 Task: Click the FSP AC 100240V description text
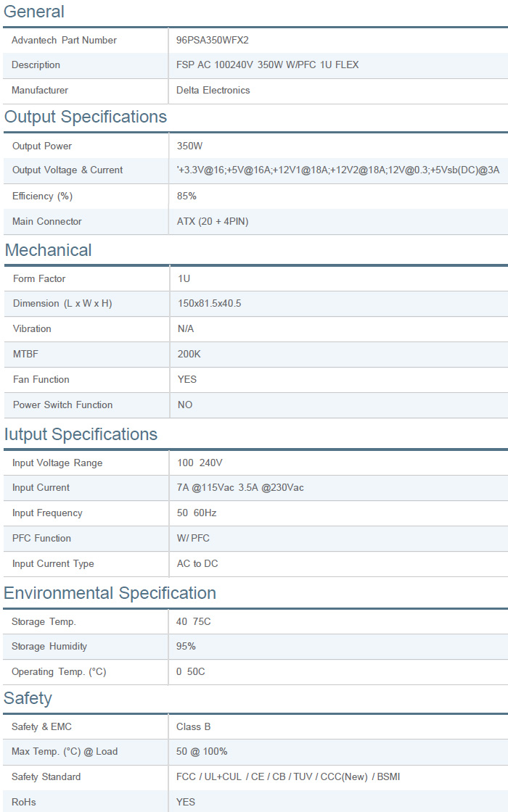pyautogui.click(x=267, y=65)
